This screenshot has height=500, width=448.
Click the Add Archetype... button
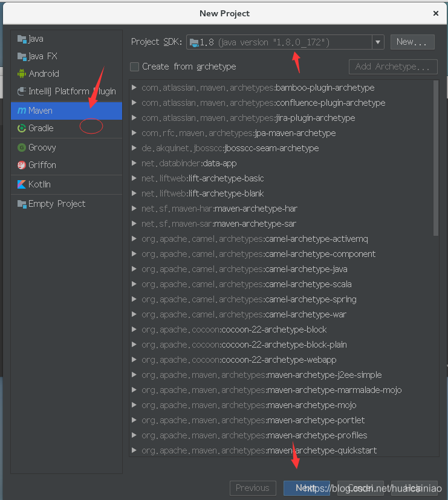coord(393,67)
